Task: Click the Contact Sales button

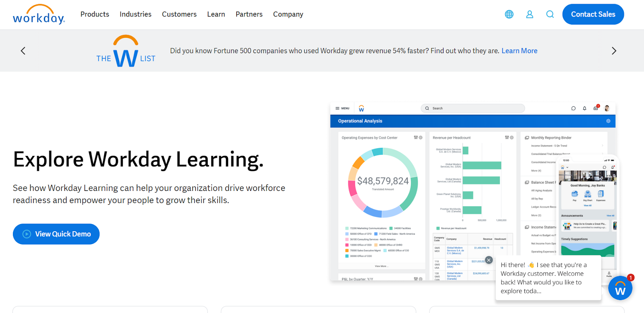Action: (x=593, y=15)
